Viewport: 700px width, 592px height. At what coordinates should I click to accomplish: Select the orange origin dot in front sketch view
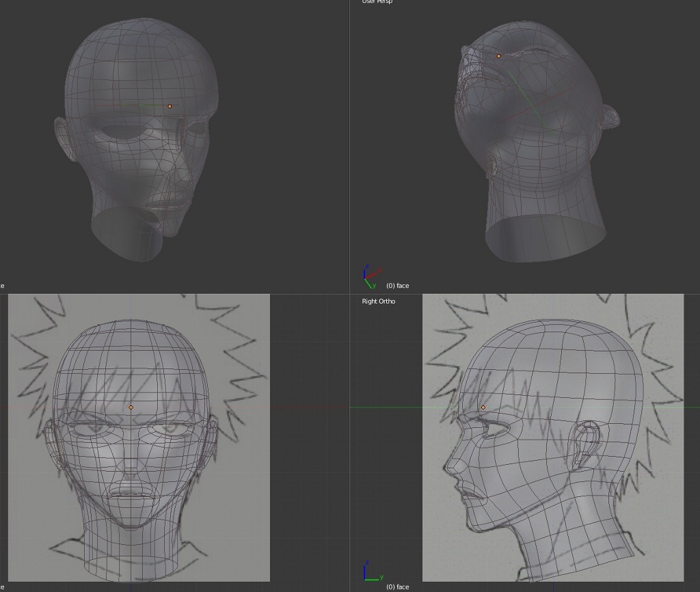tap(131, 407)
